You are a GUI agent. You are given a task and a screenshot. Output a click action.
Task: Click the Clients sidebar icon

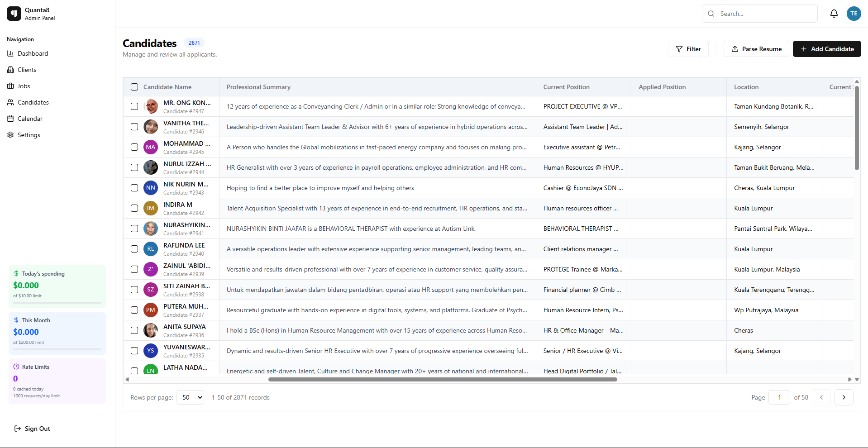[x=10, y=70]
